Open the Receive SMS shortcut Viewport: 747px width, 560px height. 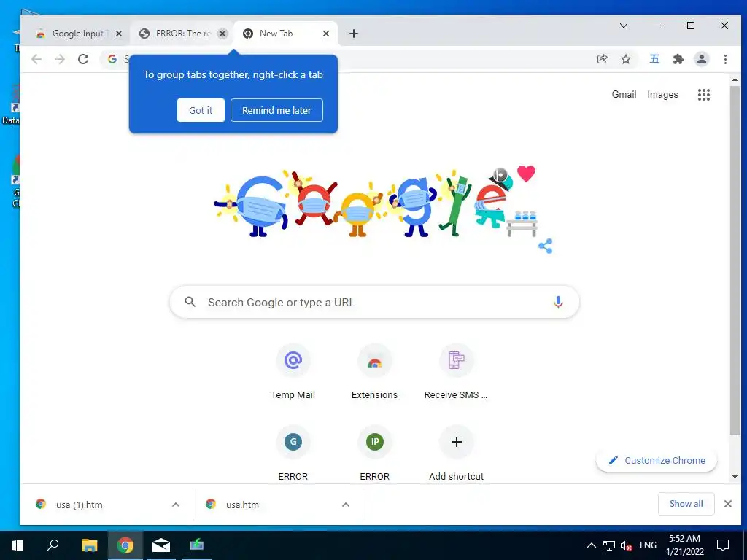456,372
